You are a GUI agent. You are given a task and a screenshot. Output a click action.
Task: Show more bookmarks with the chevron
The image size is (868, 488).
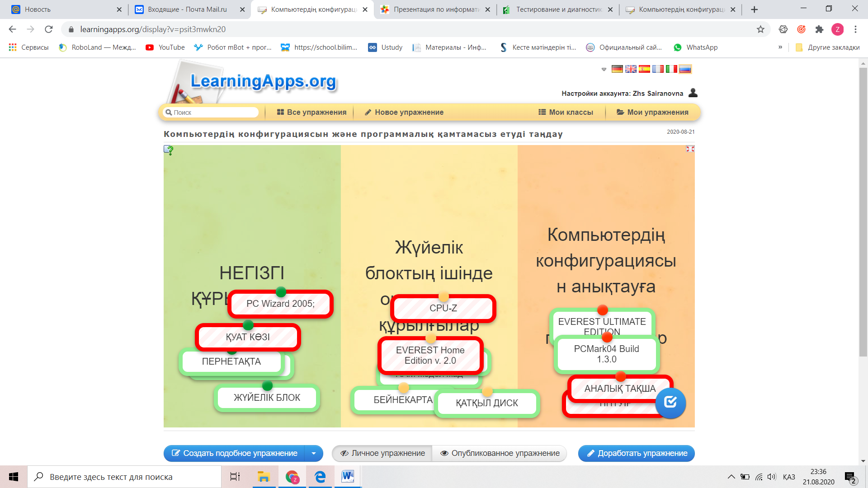pos(780,47)
